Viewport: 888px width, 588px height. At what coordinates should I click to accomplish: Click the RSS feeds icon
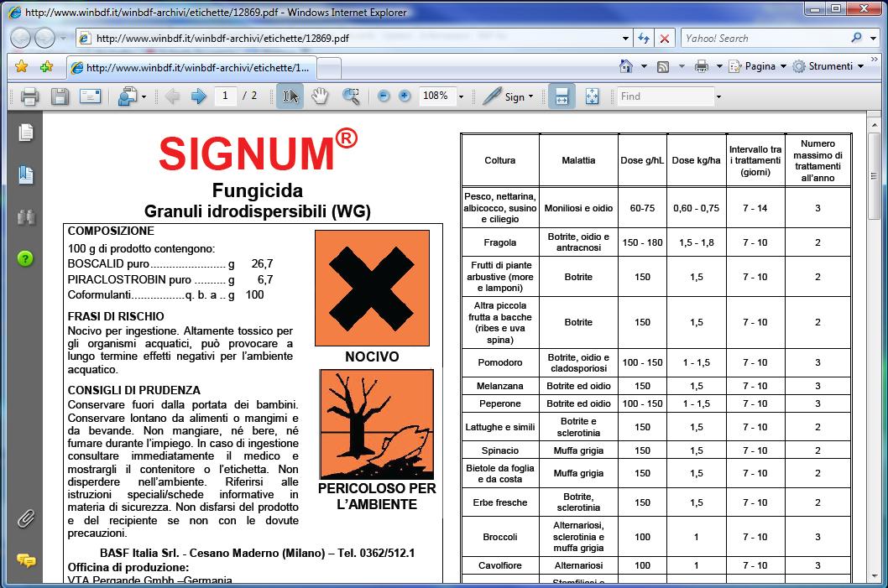(x=663, y=67)
